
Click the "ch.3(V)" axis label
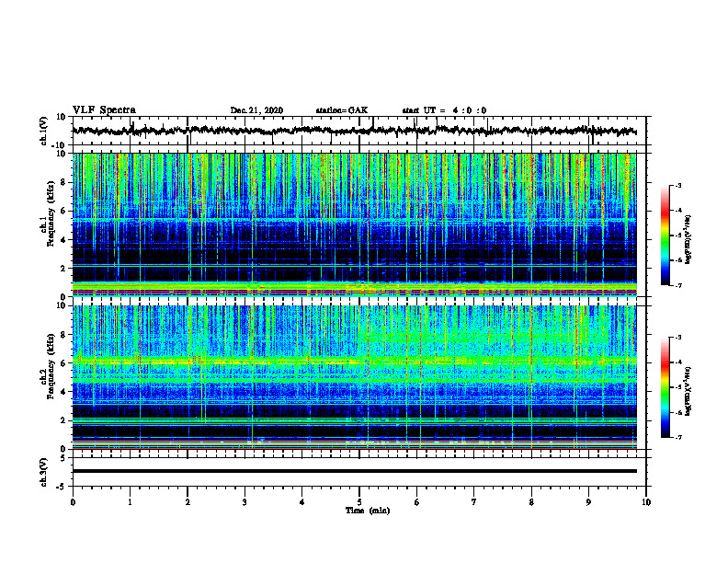pos(44,472)
